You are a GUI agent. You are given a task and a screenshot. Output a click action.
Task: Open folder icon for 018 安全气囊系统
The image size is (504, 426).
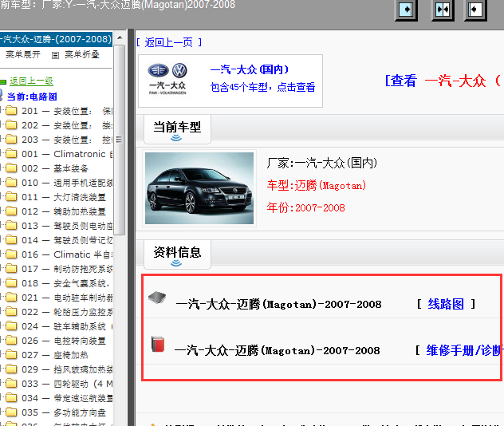(x=11, y=283)
